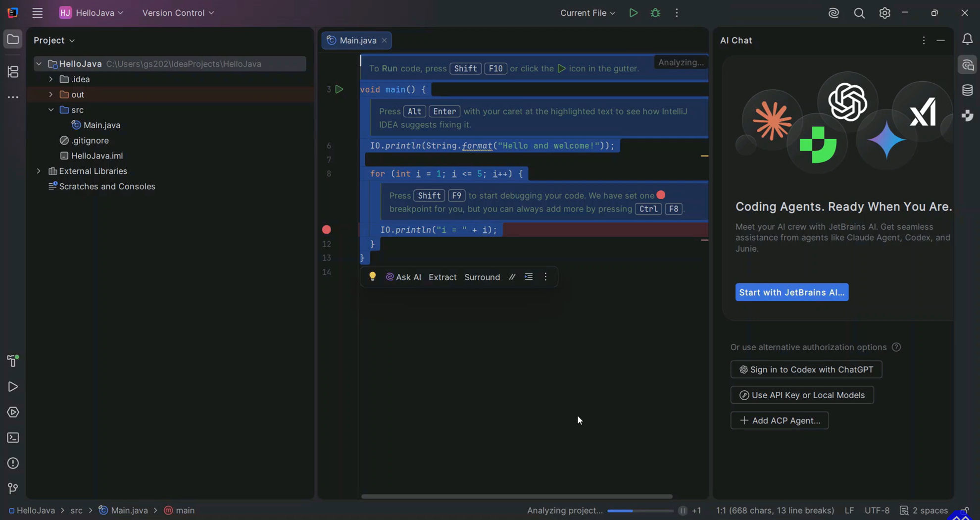Open the Version Control dropdown
The width and height of the screenshot is (980, 520).
click(x=178, y=13)
